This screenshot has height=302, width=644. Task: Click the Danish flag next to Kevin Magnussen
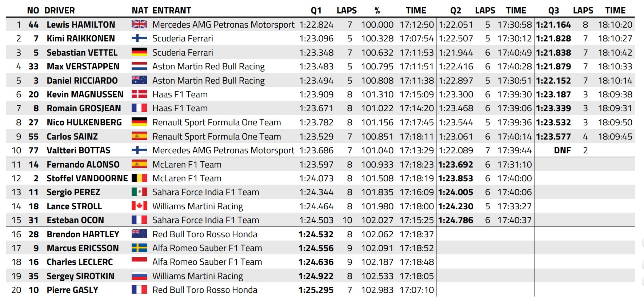[139, 94]
